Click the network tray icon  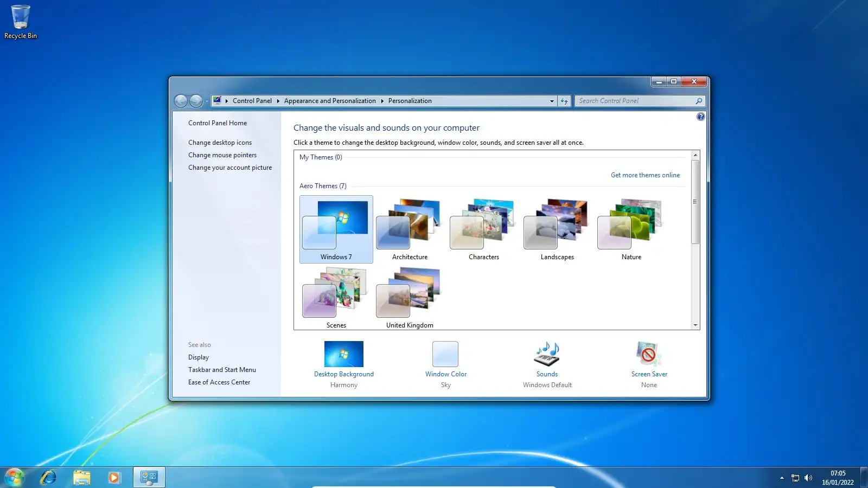click(x=795, y=478)
